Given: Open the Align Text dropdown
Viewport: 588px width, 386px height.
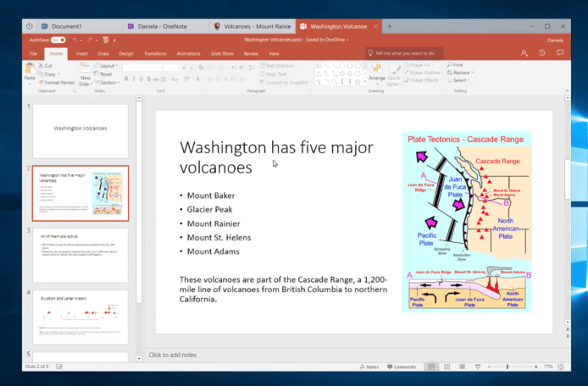Looking at the screenshot, I should pyautogui.click(x=276, y=74).
